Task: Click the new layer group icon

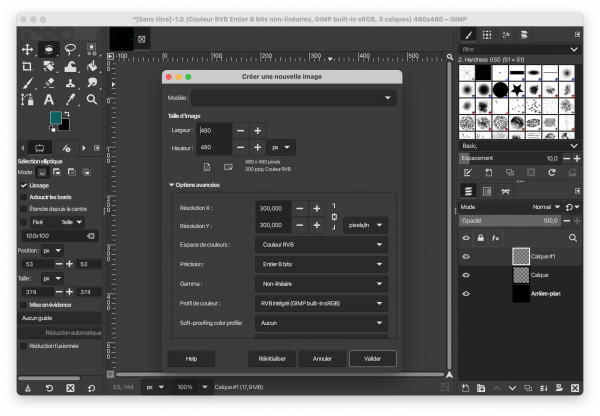Action: 481,388
